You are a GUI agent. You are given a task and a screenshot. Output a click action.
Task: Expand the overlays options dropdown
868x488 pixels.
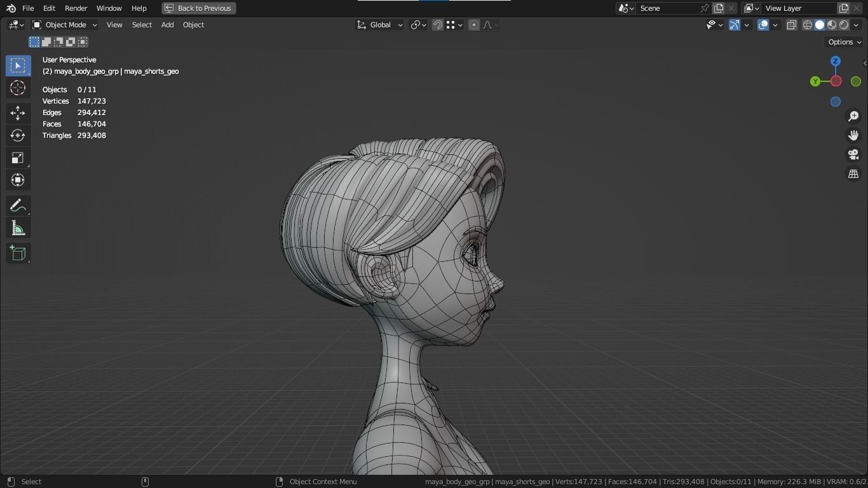pos(775,25)
